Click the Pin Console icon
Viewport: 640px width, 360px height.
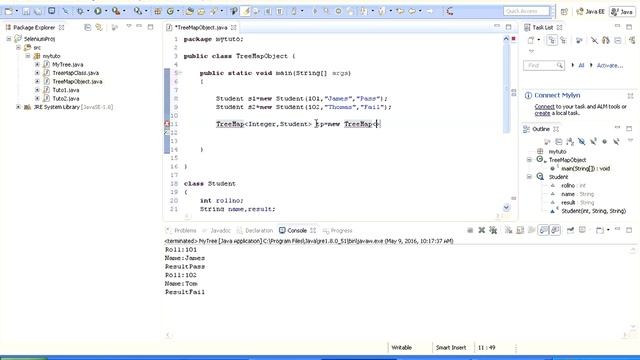(570, 231)
